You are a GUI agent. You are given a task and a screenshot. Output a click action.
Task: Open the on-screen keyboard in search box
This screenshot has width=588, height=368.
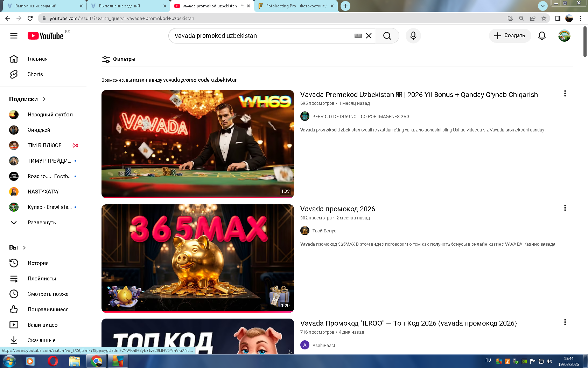pyautogui.click(x=358, y=36)
